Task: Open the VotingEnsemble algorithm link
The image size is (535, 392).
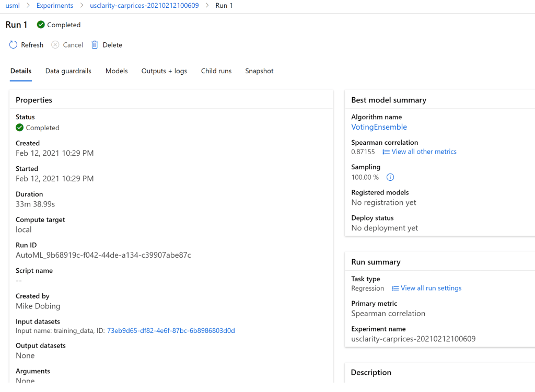Action: [x=379, y=127]
